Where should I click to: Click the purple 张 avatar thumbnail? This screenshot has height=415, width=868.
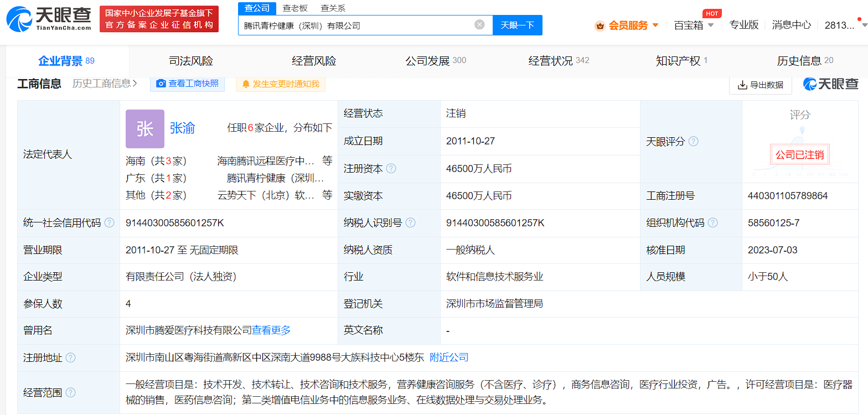point(145,129)
